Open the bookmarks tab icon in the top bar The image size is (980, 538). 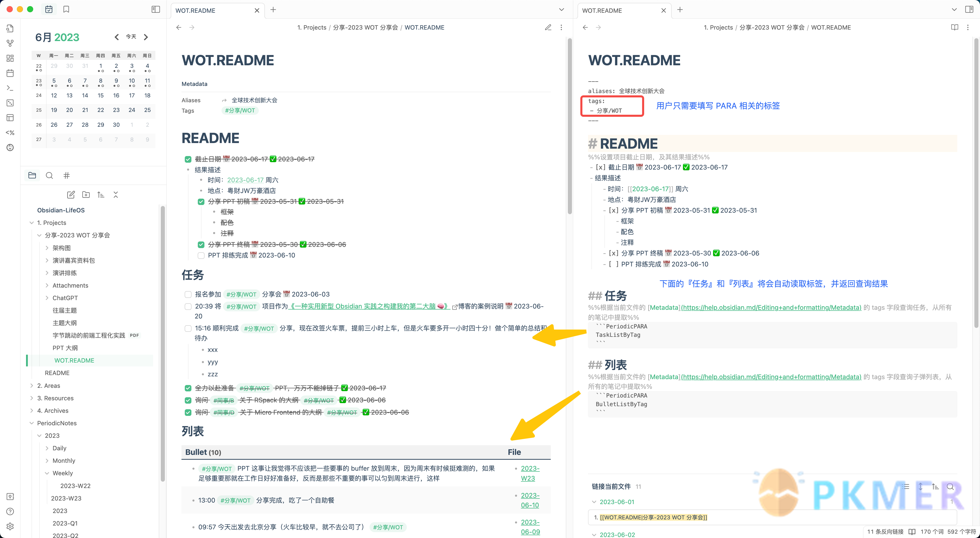click(x=66, y=9)
